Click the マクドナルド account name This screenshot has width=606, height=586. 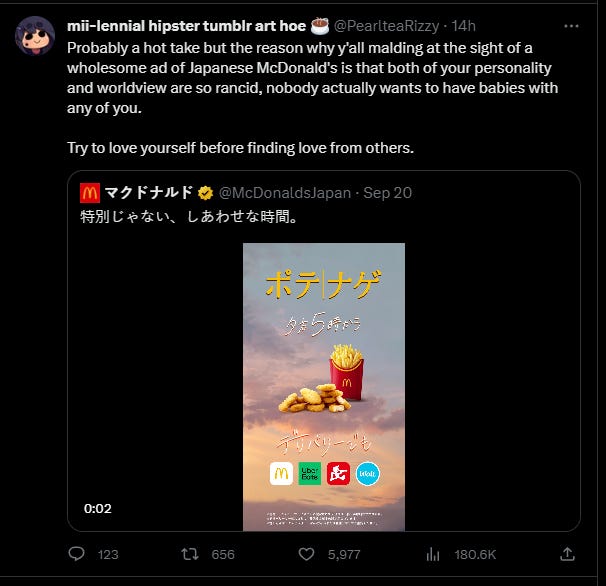coord(149,192)
